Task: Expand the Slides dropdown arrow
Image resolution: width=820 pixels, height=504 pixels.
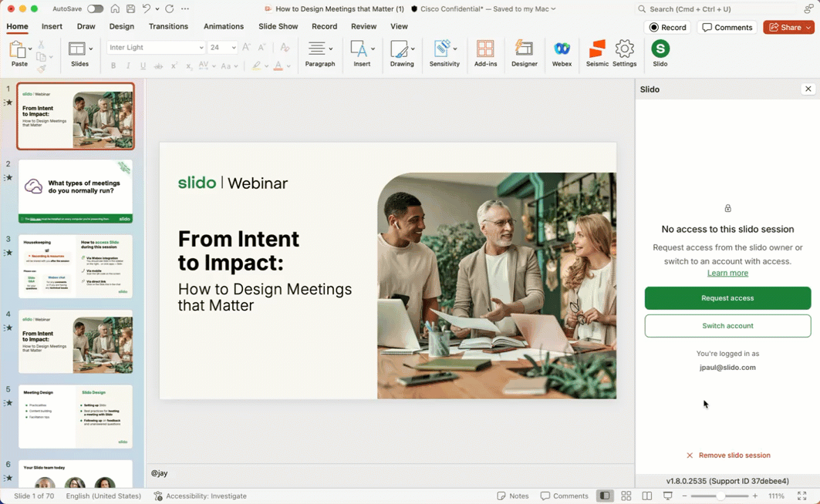Action: pyautogui.click(x=91, y=49)
